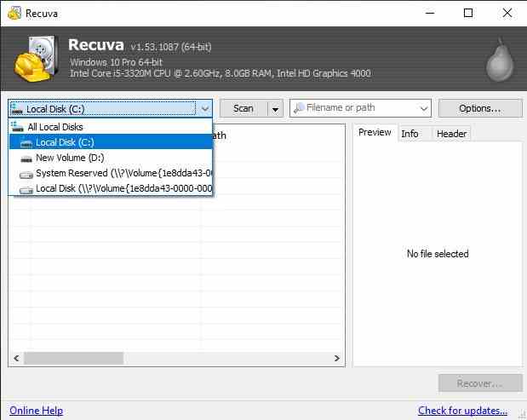
Task: Click the drive combo box showing Local Disk (C:)
Action: click(x=110, y=108)
